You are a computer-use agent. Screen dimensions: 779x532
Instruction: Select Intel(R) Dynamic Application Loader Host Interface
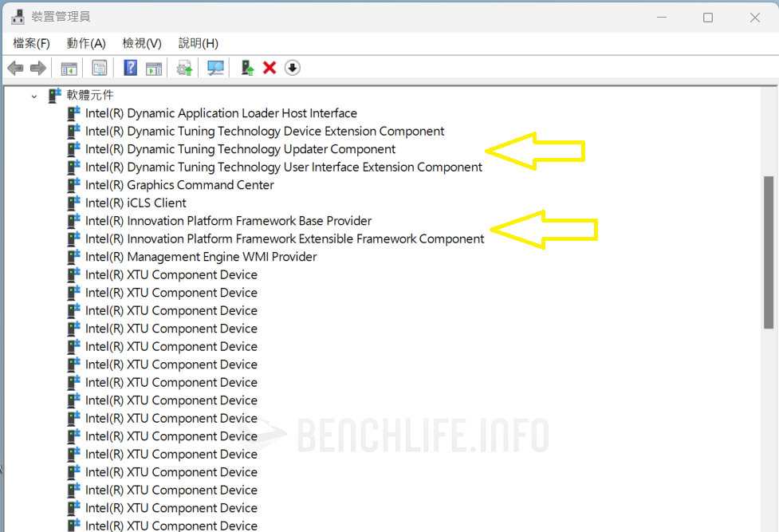[220, 112]
